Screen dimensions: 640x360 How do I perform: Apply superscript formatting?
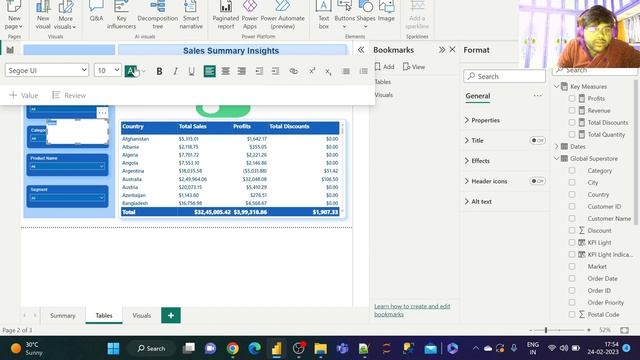coord(312,71)
